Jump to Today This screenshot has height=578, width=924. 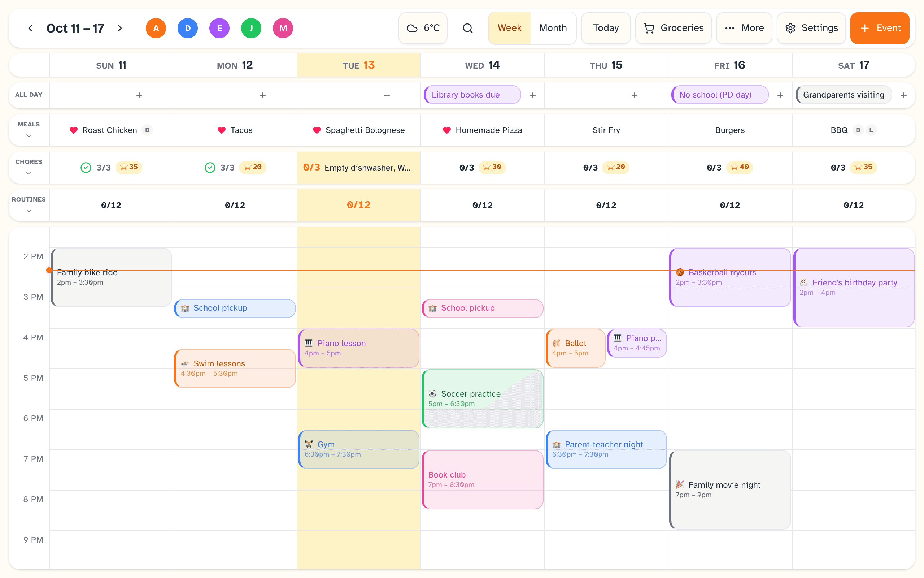[606, 28]
